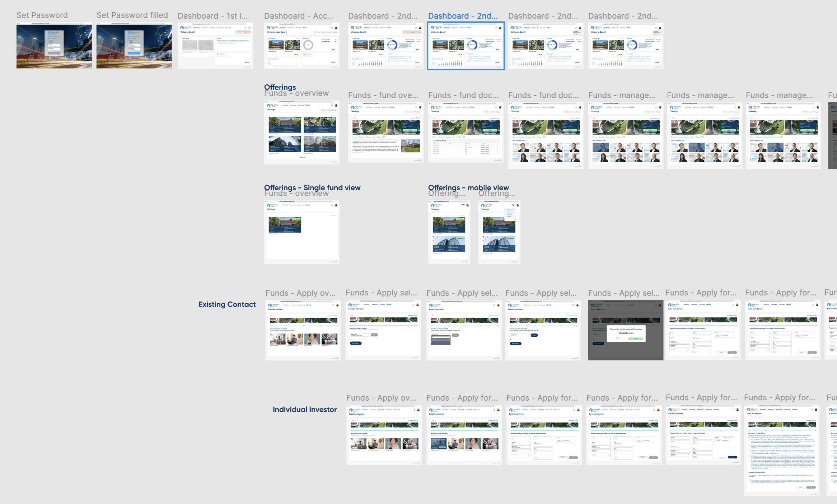837x504 pixels.
Task: Click user avatar in first mobile Offerings frame
Action: [x=467, y=205]
